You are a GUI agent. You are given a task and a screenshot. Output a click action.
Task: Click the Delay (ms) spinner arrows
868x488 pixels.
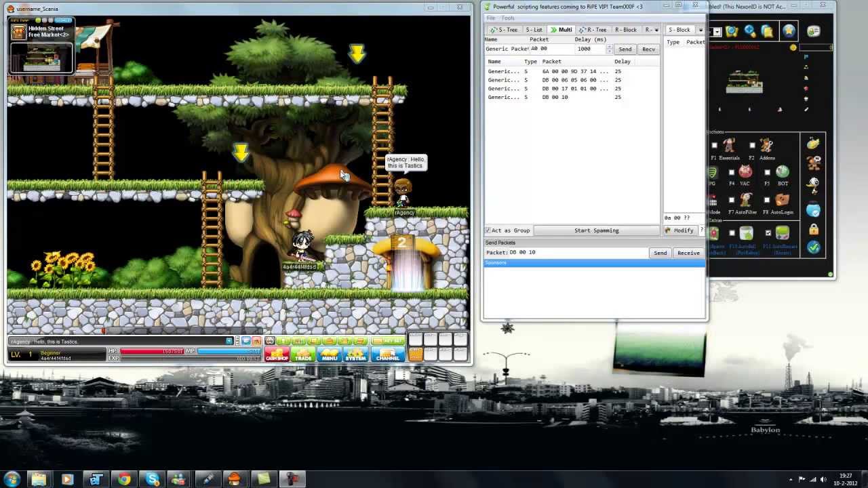pyautogui.click(x=609, y=49)
